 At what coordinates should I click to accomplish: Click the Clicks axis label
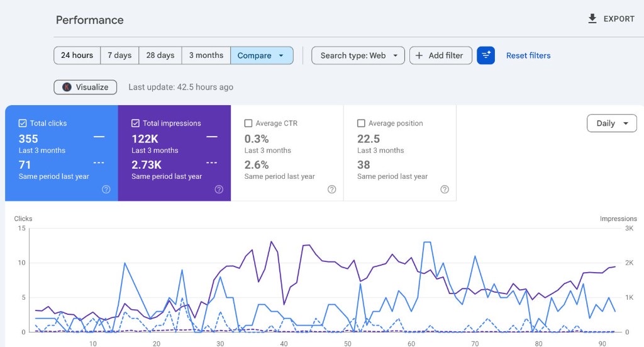pyautogui.click(x=23, y=219)
